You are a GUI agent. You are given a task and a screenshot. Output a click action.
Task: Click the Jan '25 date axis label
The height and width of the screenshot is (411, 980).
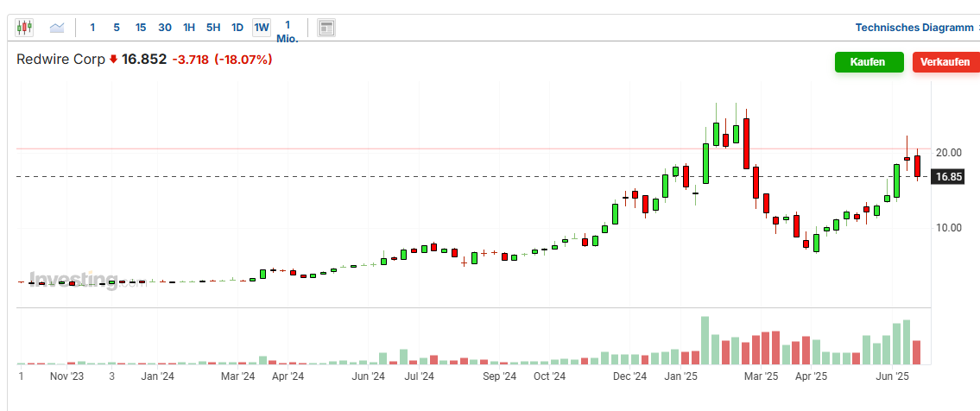click(680, 376)
